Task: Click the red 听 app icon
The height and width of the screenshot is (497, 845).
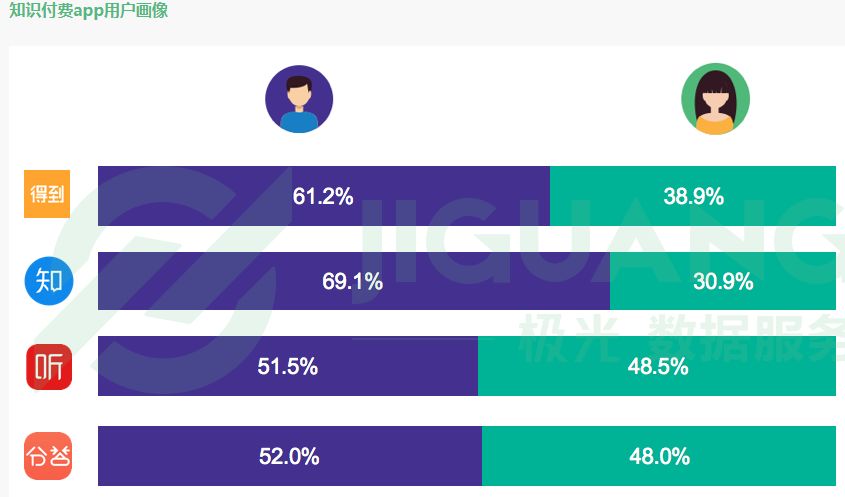Action: click(49, 367)
